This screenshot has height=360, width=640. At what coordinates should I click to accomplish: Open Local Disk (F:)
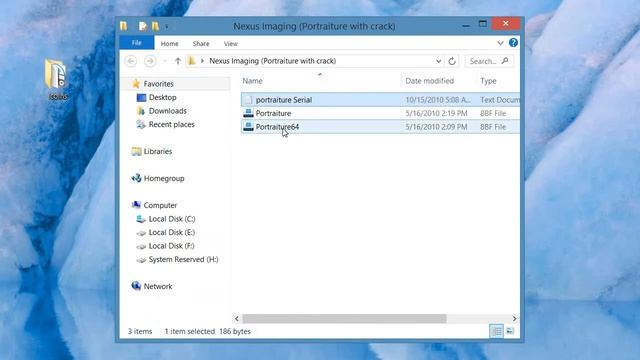[x=171, y=246]
